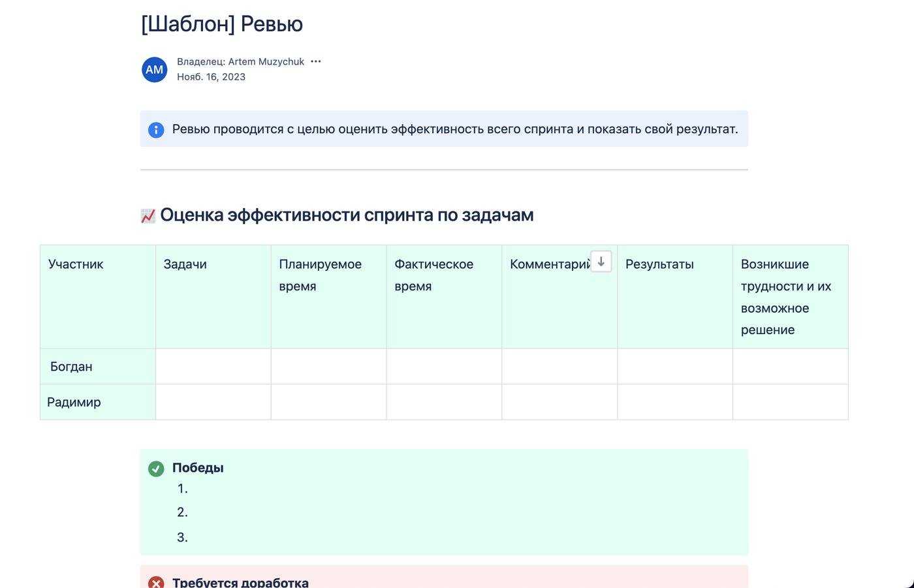Screen dimensions: 914x588
Task: Click the chart emoji before sprint heading
Action: click(148, 216)
